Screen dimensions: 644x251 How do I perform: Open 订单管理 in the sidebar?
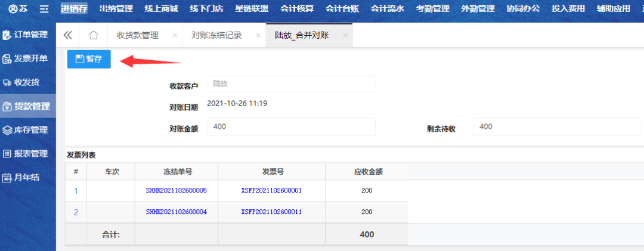point(28,35)
